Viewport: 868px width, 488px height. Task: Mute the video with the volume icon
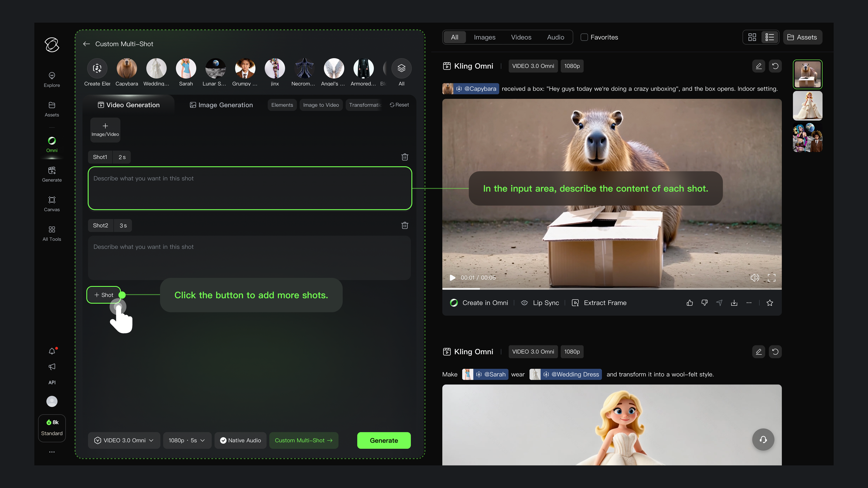755,277
